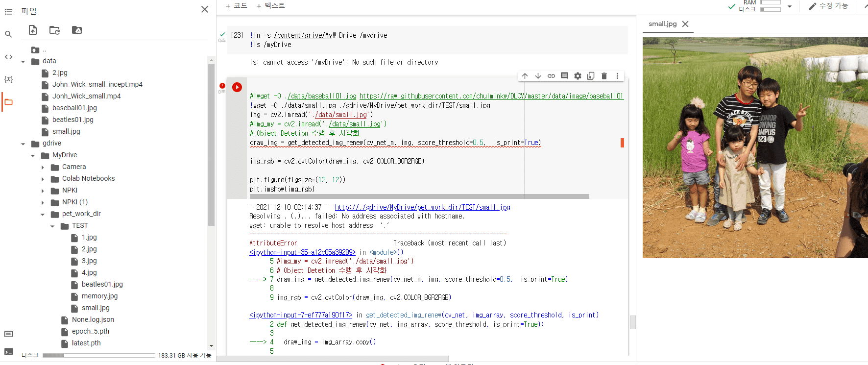868x365 pixels.
Task: Open the RAM disk resources dropdown
Action: tap(790, 6)
